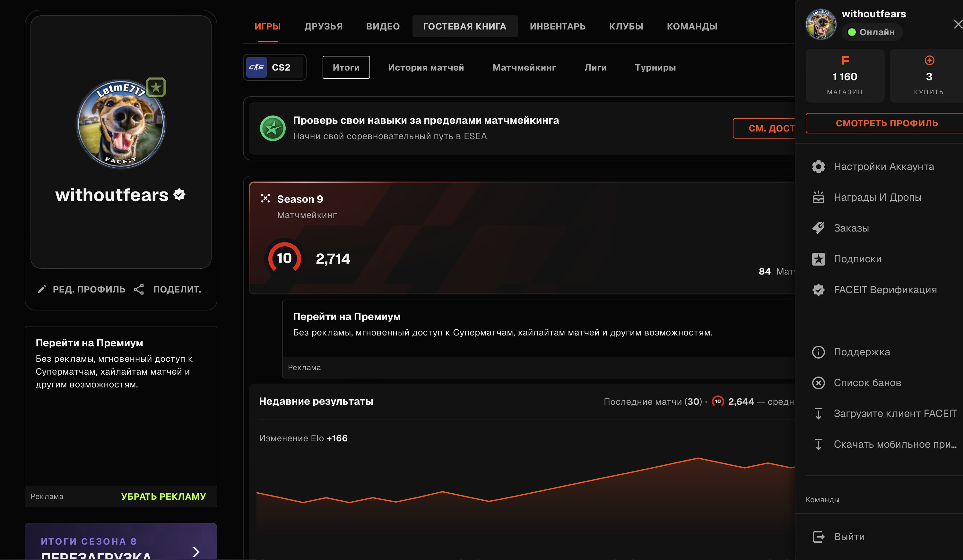Click the Выйти logout icon

(x=818, y=537)
